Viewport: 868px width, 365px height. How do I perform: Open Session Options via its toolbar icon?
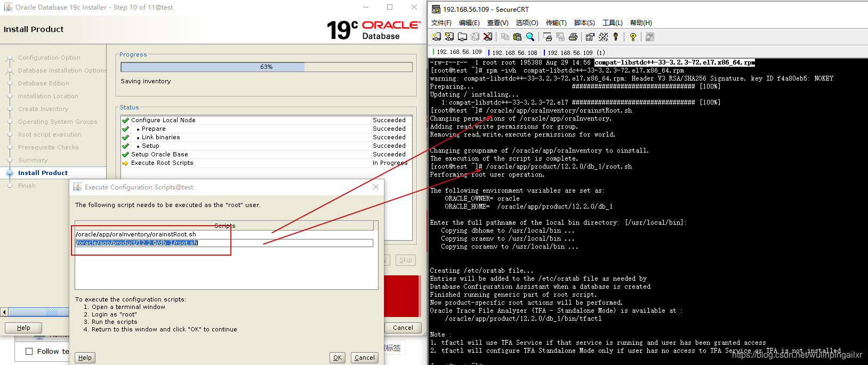coord(590,37)
